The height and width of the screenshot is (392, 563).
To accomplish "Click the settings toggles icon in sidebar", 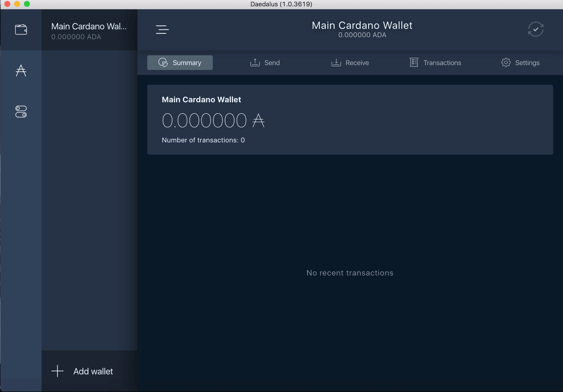I will [x=21, y=112].
